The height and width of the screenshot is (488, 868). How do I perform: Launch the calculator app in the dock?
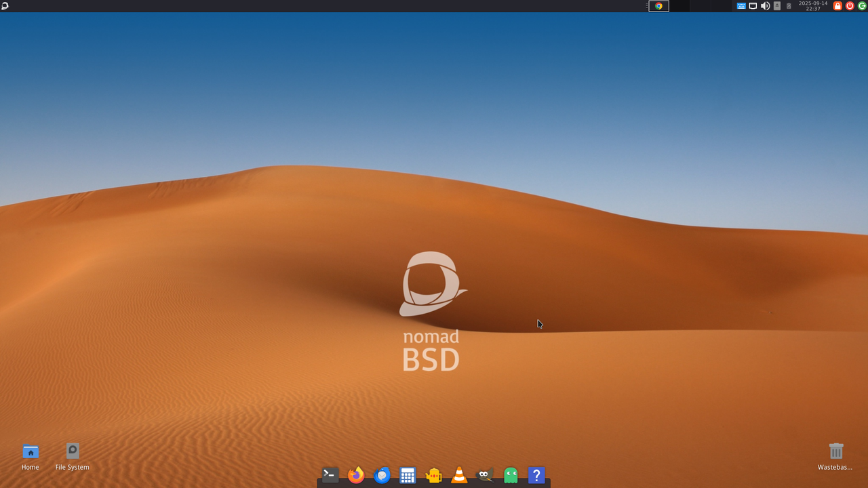(408, 475)
